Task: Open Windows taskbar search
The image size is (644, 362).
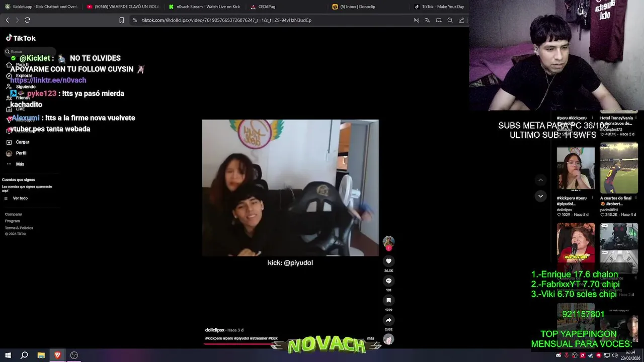Action: click(x=24, y=355)
